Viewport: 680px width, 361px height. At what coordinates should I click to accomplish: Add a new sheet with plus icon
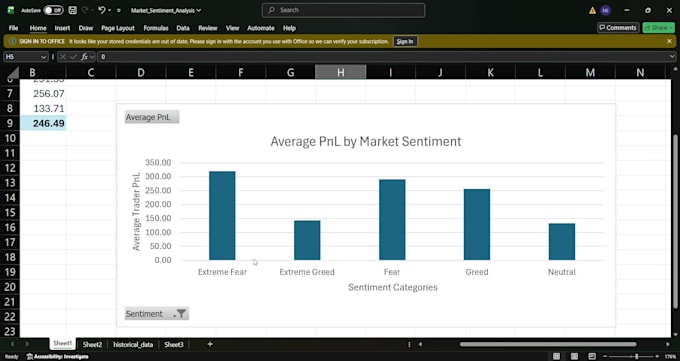click(210, 344)
